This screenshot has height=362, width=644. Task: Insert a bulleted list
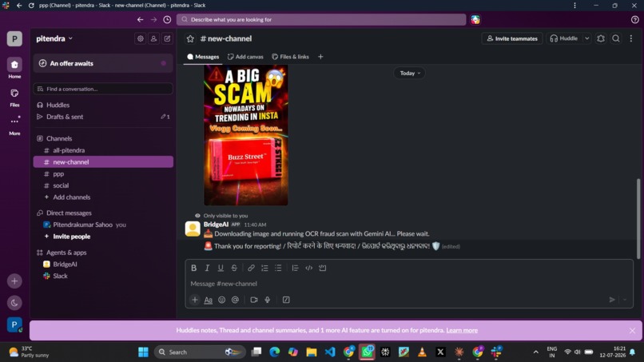[278, 268]
